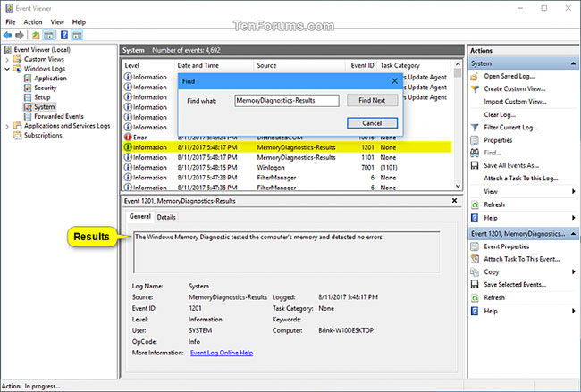The height and width of the screenshot is (392, 581).
Task: Click the Save Selected Events disk icon
Action: click(x=475, y=284)
